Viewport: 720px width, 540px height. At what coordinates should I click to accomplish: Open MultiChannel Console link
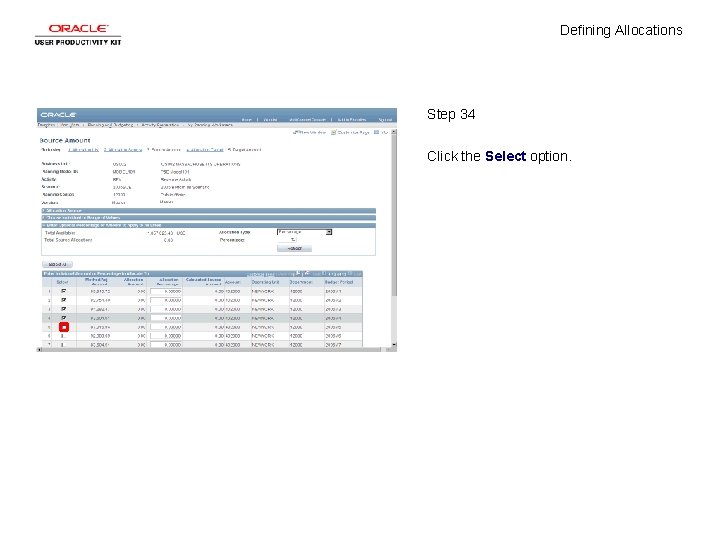pyautogui.click(x=308, y=120)
